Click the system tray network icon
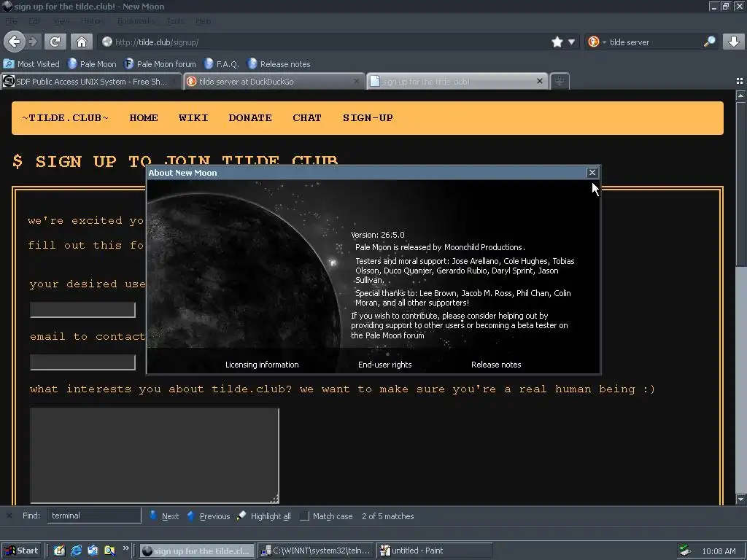747x560 pixels. click(x=685, y=551)
